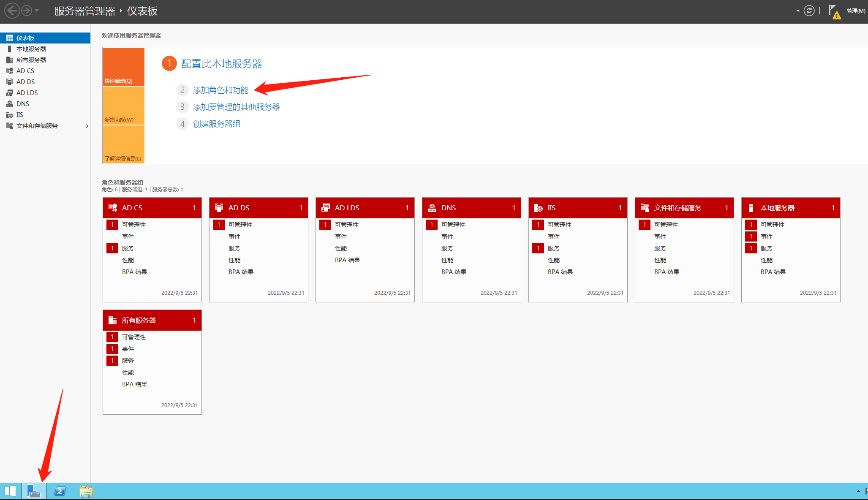Click the back navigation arrow
This screenshot has height=500, width=868.
pyautogui.click(x=12, y=11)
